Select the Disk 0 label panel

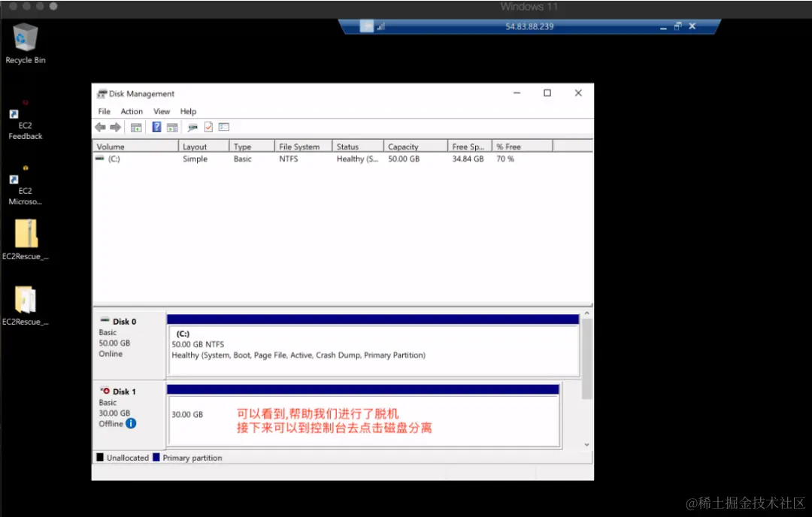(129, 344)
